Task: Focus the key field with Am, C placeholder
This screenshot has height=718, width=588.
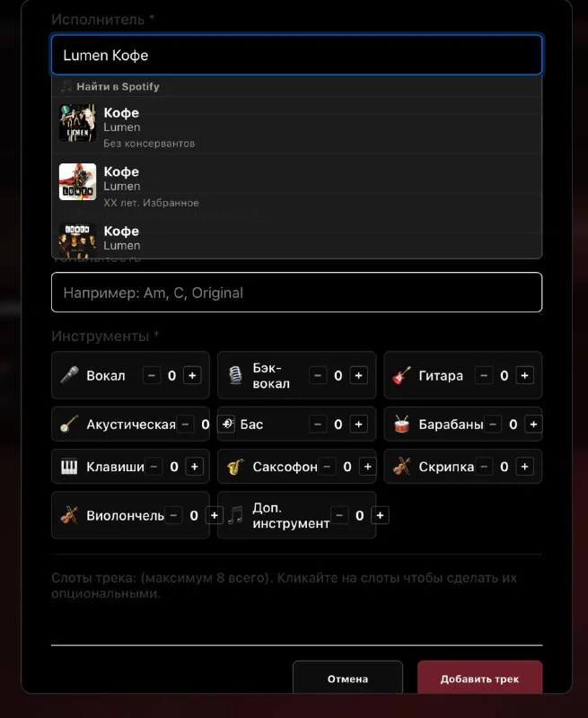Action: click(297, 293)
